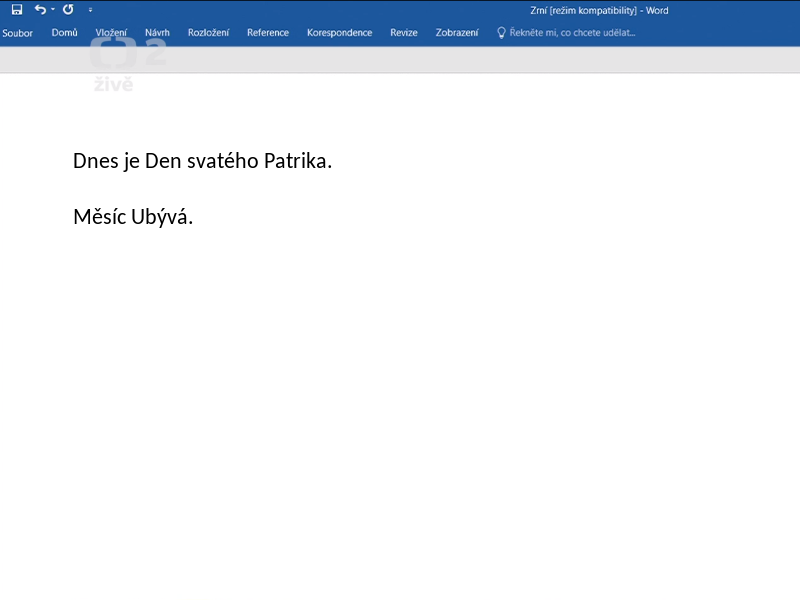800x600 pixels.
Task: Expand the undo history arrow
Action: (x=53, y=10)
